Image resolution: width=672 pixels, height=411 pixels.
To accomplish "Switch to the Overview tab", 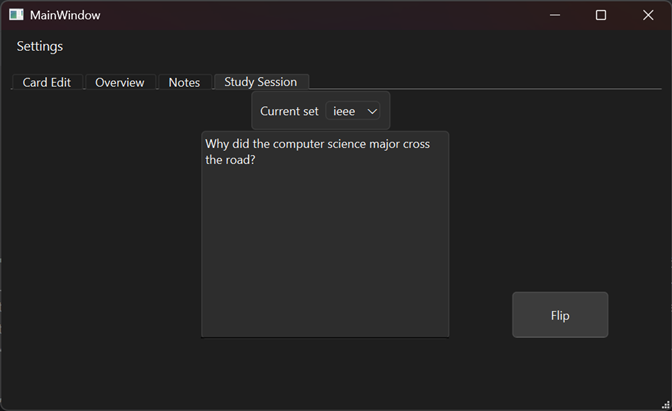I will [x=120, y=82].
